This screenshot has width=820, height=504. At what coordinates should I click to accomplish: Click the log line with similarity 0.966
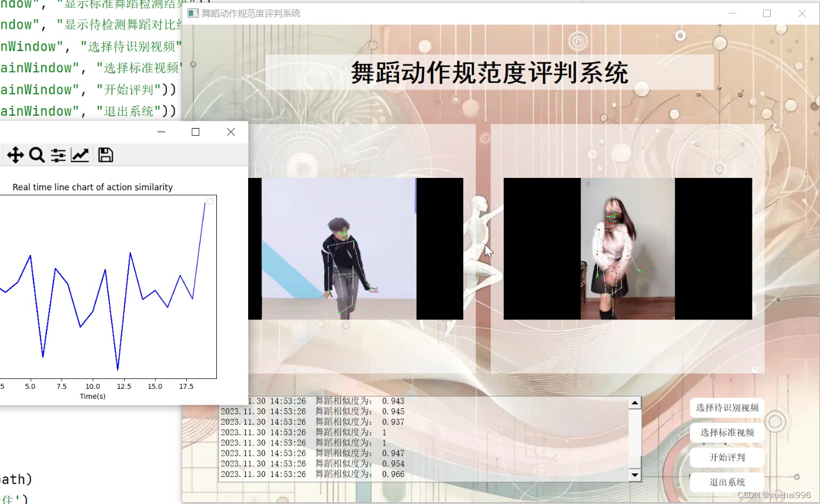coord(313,474)
